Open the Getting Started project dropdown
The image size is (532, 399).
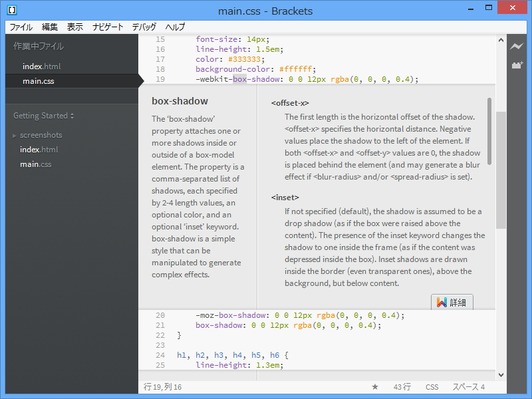[44, 116]
